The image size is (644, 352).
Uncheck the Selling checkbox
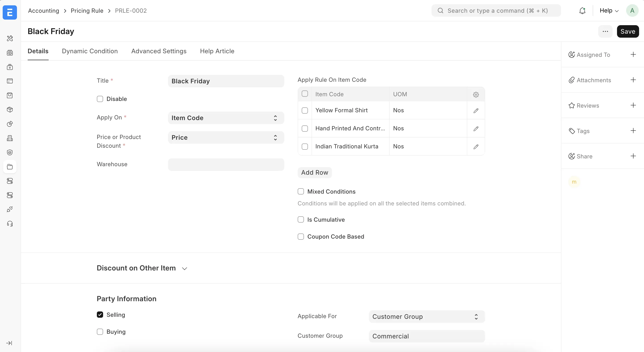click(x=100, y=315)
